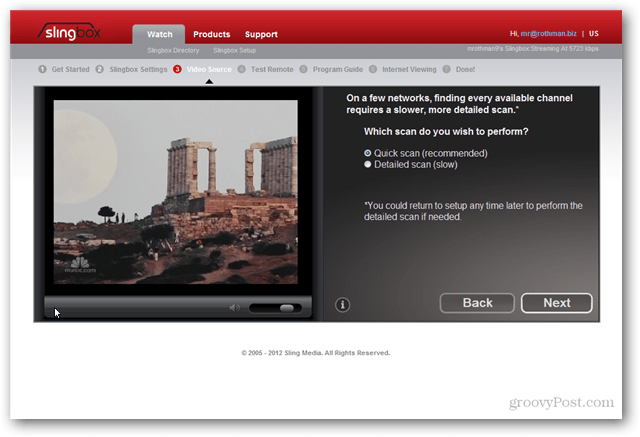Open the info icon beside Back

(x=342, y=304)
